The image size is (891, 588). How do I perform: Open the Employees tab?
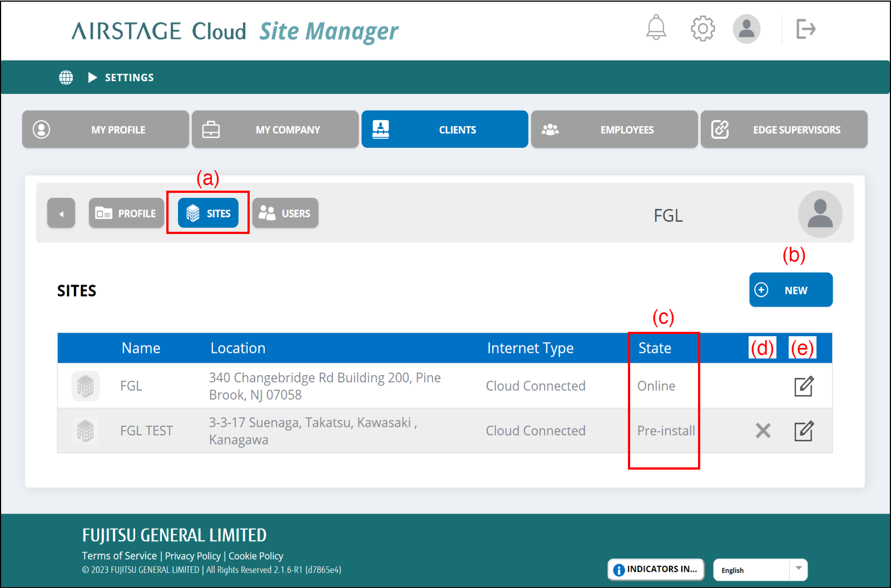point(614,129)
